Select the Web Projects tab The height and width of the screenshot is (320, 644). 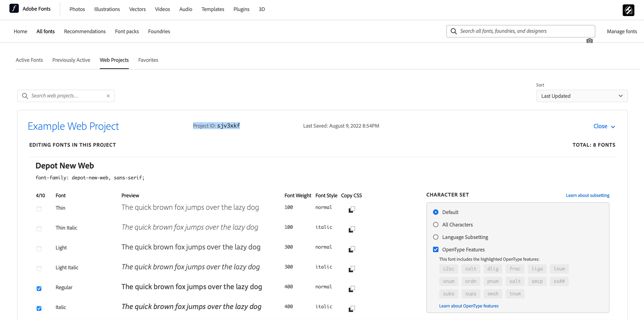114,60
